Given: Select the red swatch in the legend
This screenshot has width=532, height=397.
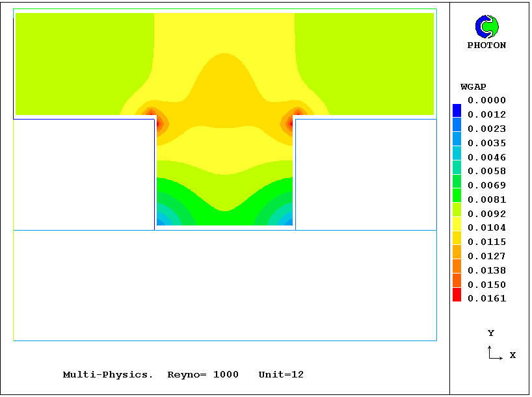Looking at the screenshot, I should (x=457, y=295).
